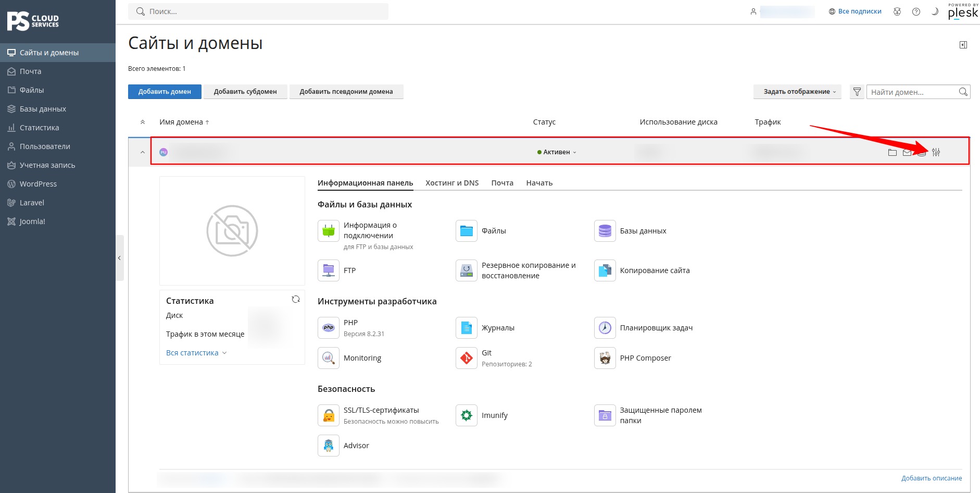The image size is (980, 493).
Task: Click the website screenshot placeholder thumbnail
Action: coord(232,231)
